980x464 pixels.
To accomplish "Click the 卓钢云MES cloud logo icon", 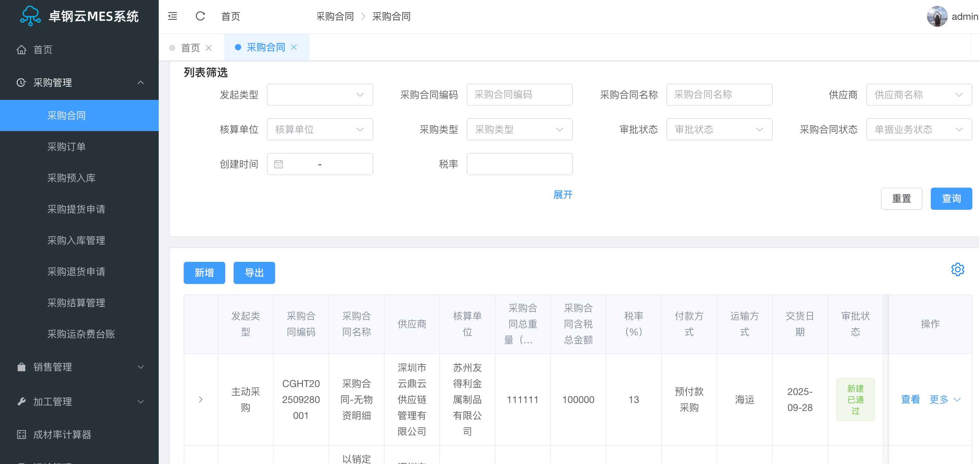I will pyautogui.click(x=30, y=16).
